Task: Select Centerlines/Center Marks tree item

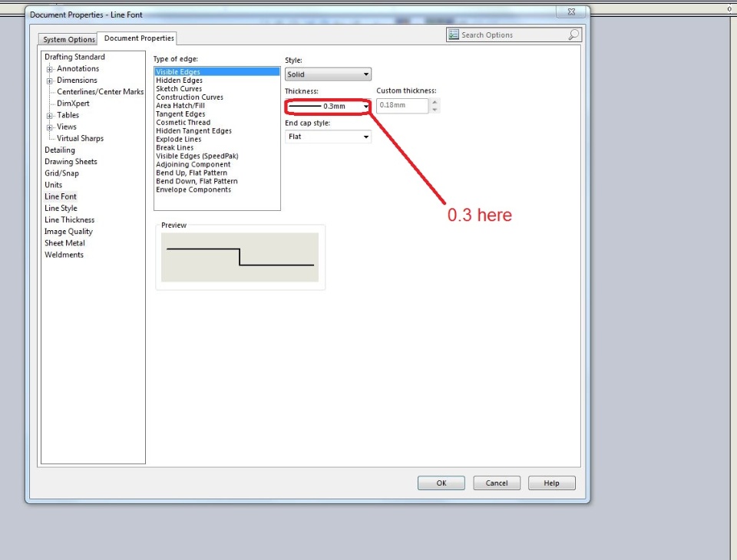Action: [x=100, y=91]
